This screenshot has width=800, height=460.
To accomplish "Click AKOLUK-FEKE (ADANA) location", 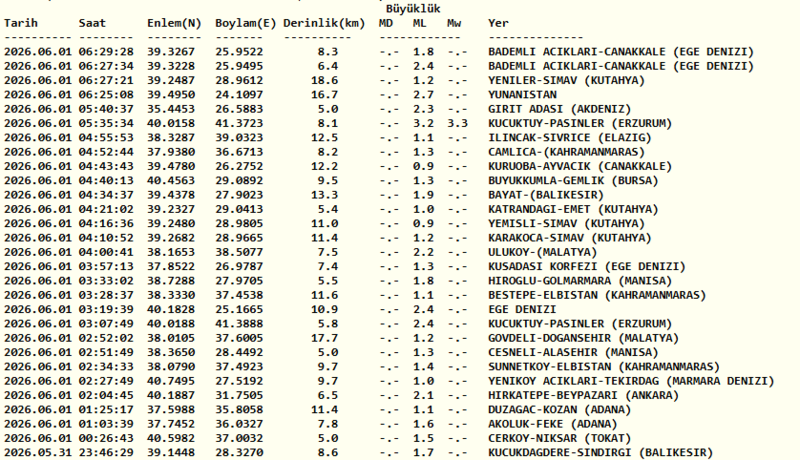I will point(553,424).
